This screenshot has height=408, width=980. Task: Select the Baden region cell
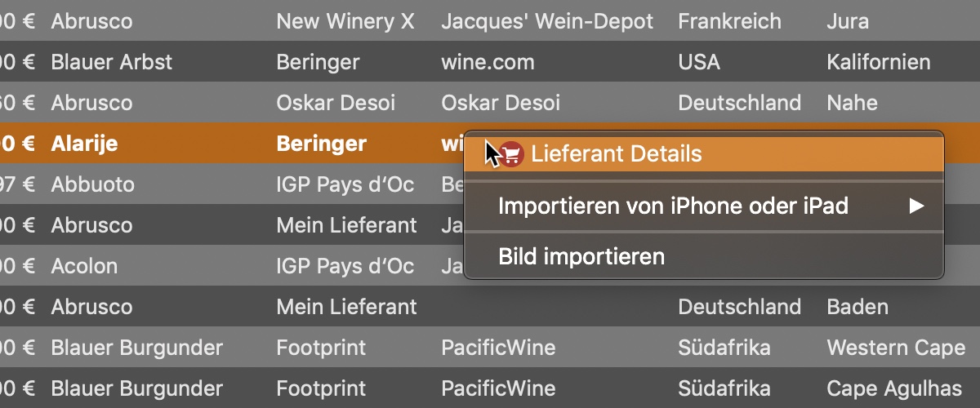[857, 307]
